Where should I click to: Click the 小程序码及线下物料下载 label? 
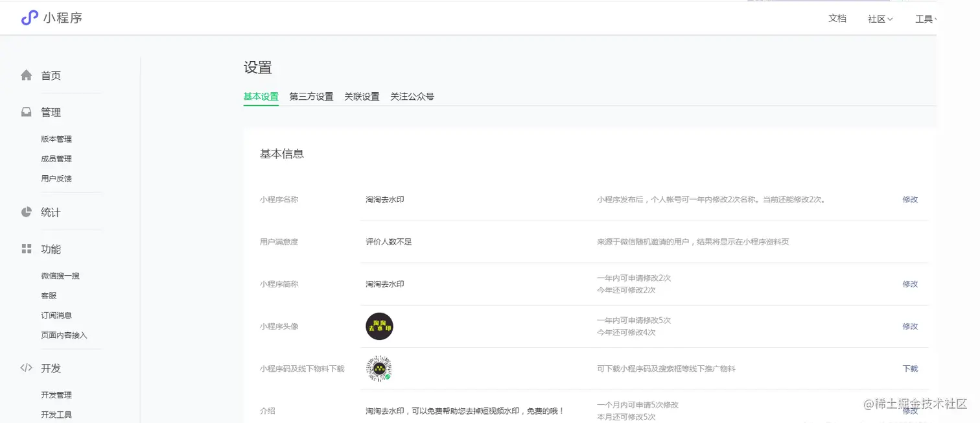coord(302,369)
